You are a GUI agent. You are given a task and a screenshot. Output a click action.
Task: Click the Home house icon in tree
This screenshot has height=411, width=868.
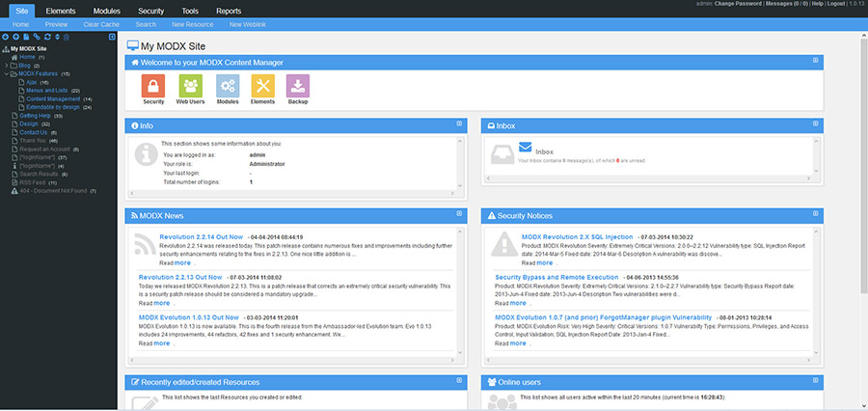[14, 57]
